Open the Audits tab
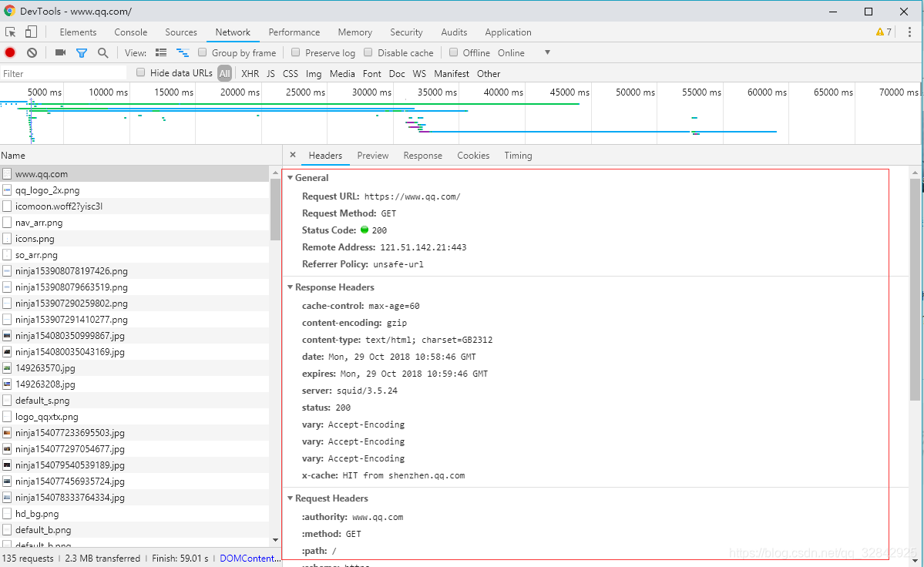 pyautogui.click(x=454, y=32)
